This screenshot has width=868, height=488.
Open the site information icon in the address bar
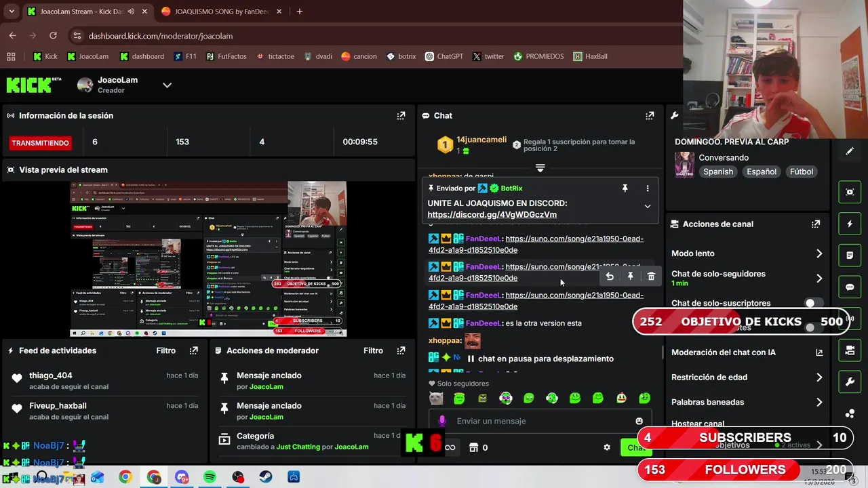click(x=77, y=36)
